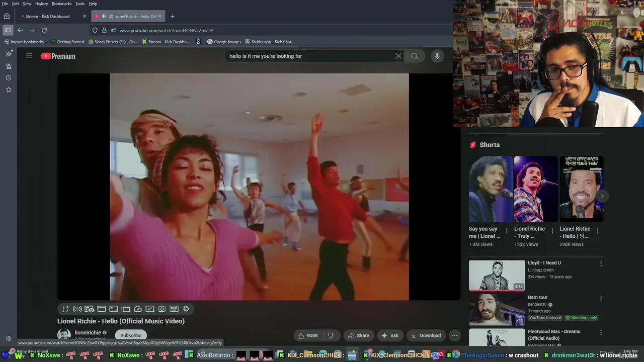644x362 pixels.
Task: Toggle the audio boost broadcast icon
Action: [x=77, y=309]
